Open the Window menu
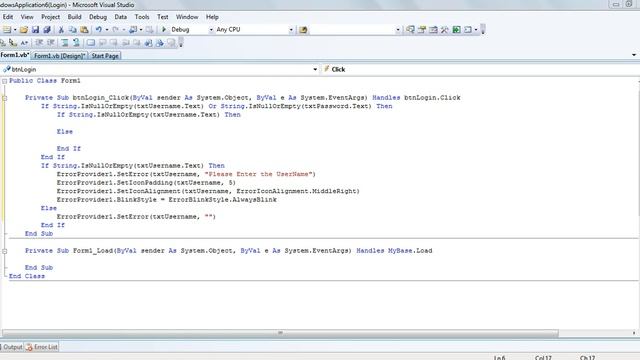 pos(187,17)
